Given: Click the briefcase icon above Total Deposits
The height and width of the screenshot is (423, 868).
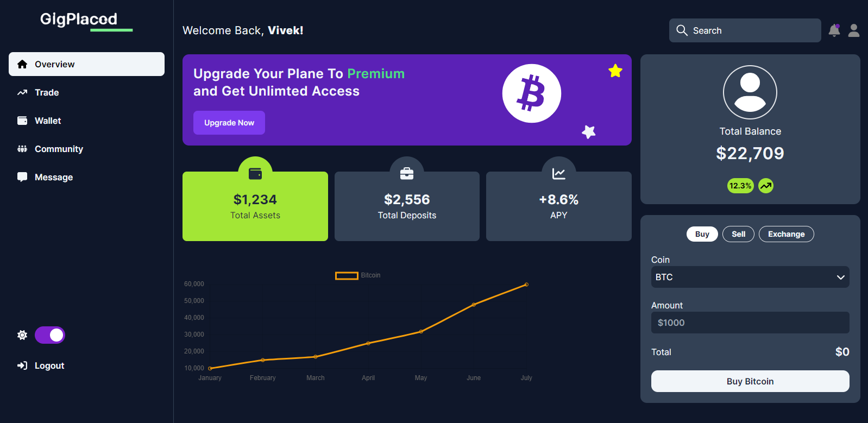Looking at the screenshot, I should (x=407, y=174).
